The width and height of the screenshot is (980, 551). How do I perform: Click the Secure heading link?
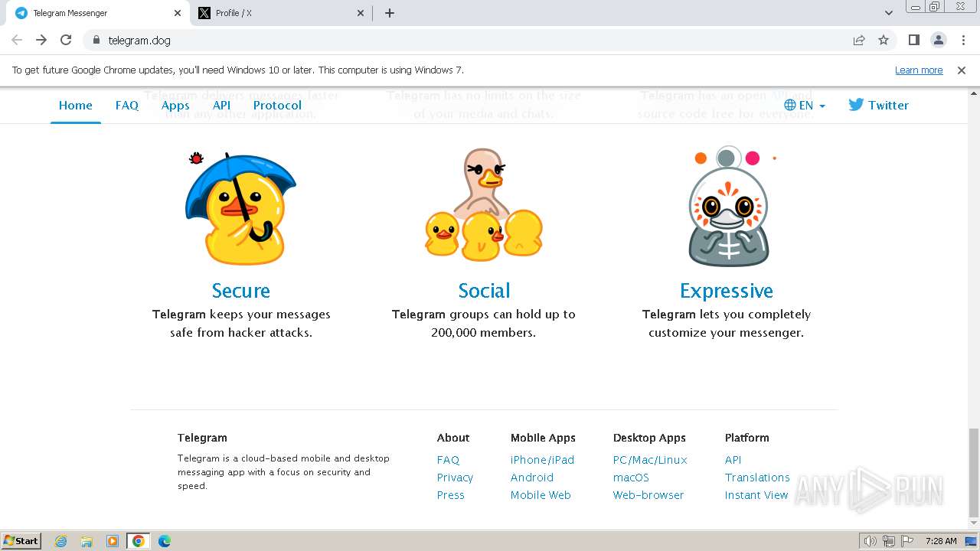241,291
